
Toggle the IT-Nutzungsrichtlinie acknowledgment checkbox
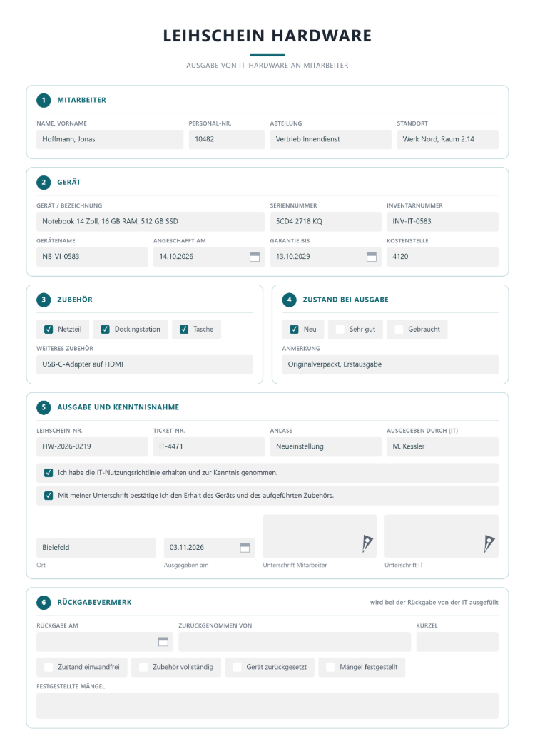(x=49, y=473)
